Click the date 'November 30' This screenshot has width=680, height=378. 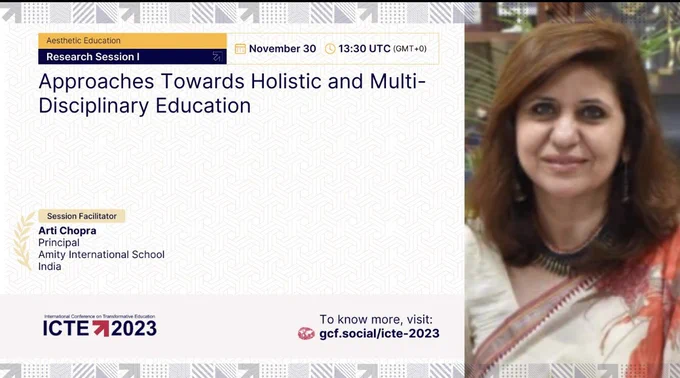tap(282, 49)
